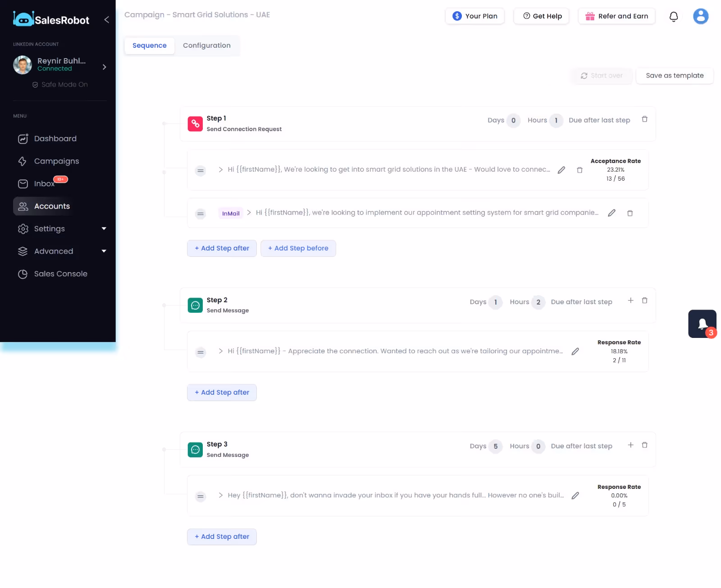Open the profile avatar menu

click(x=700, y=16)
